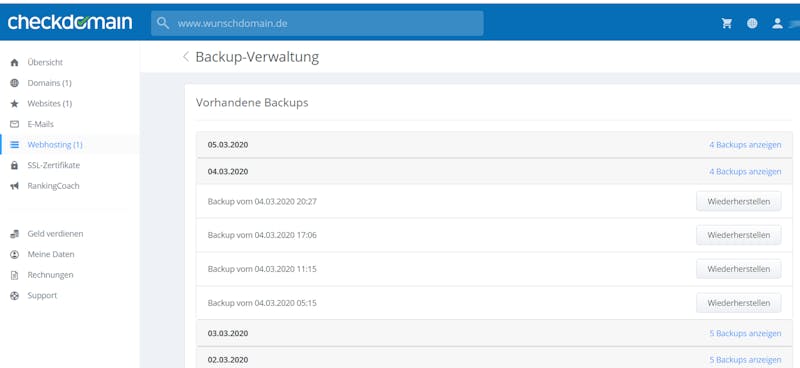This screenshot has height=368, width=800.
Task: Click the checkdomain logo
Action: coord(70,22)
